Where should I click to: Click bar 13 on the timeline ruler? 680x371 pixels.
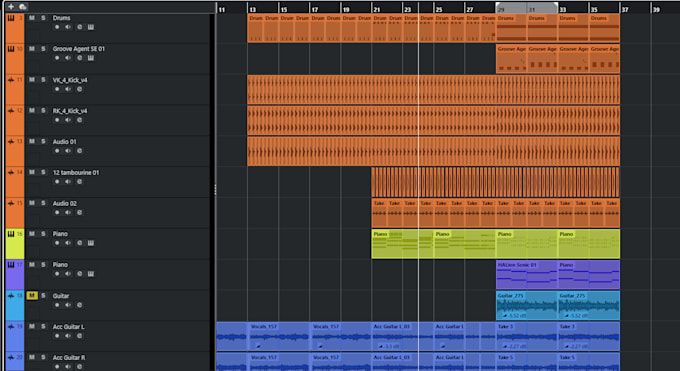(252, 9)
